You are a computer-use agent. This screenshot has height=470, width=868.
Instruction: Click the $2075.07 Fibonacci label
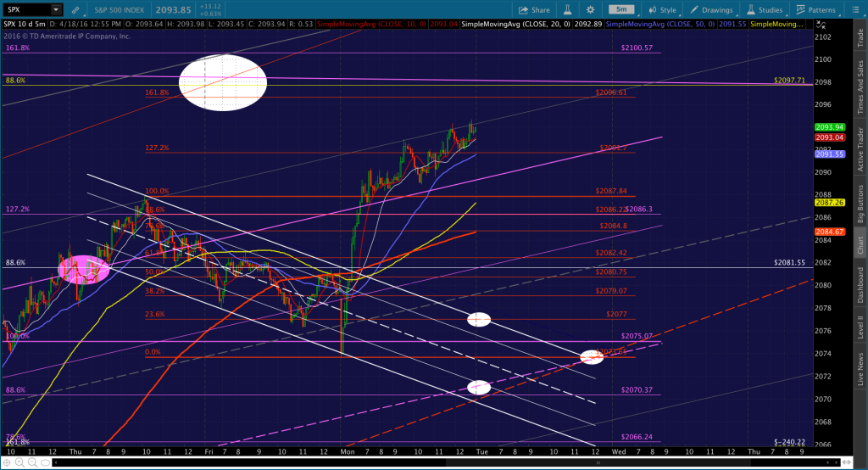(x=637, y=336)
